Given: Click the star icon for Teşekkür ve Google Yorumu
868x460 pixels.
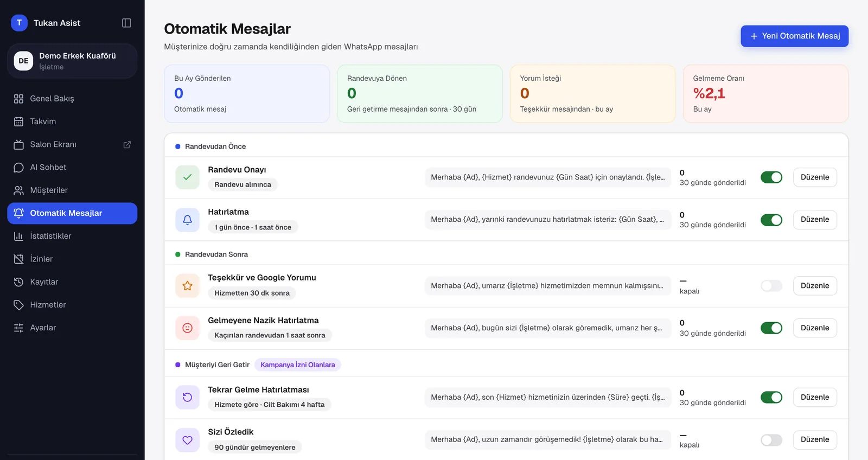Looking at the screenshot, I should coord(187,285).
